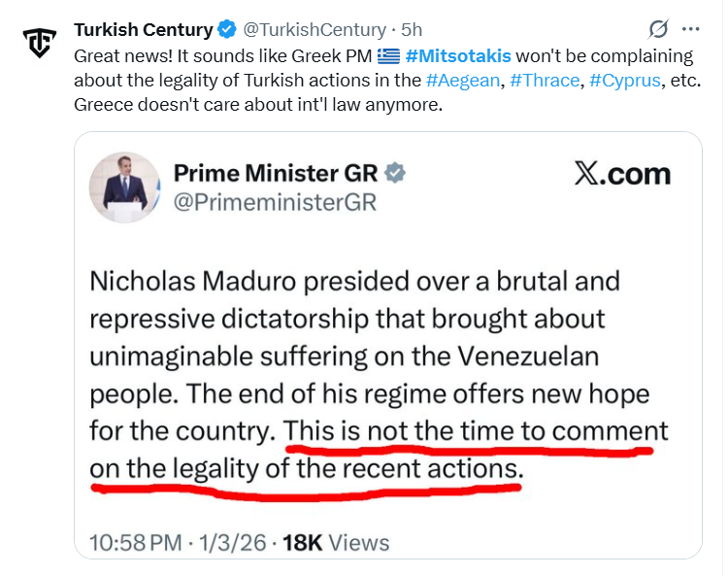Click the gray verified badge beside Prime Minister GR
The width and height of the screenshot is (728, 576).
(396, 173)
